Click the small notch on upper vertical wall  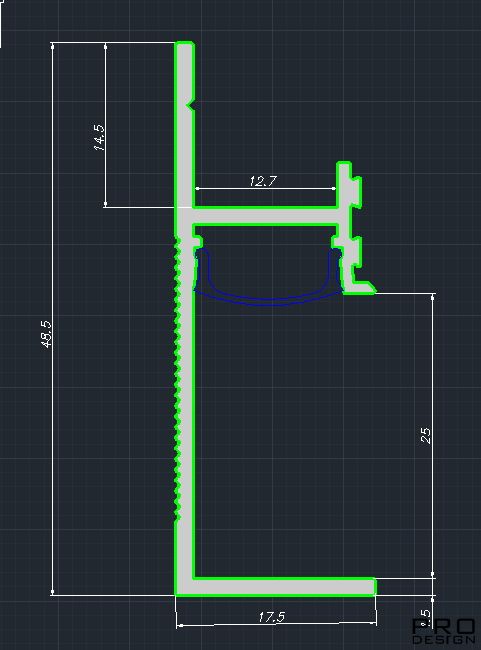click(x=190, y=103)
